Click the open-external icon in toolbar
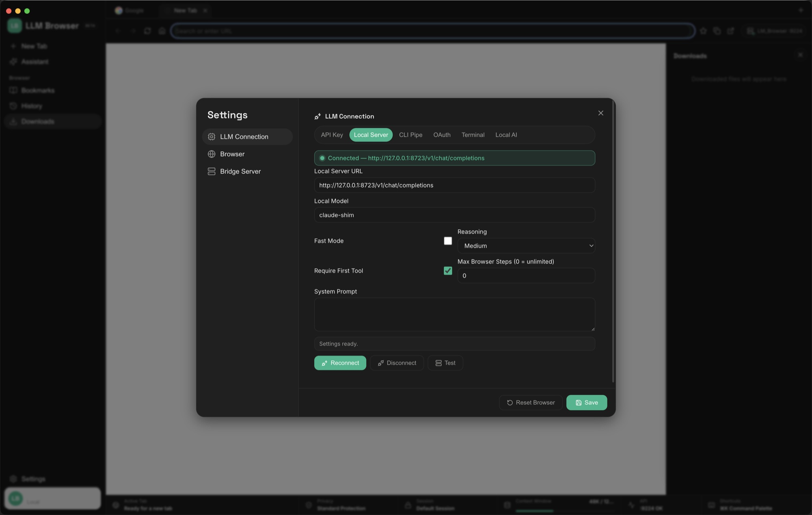Viewport: 812px width, 515px height. [x=731, y=31]
